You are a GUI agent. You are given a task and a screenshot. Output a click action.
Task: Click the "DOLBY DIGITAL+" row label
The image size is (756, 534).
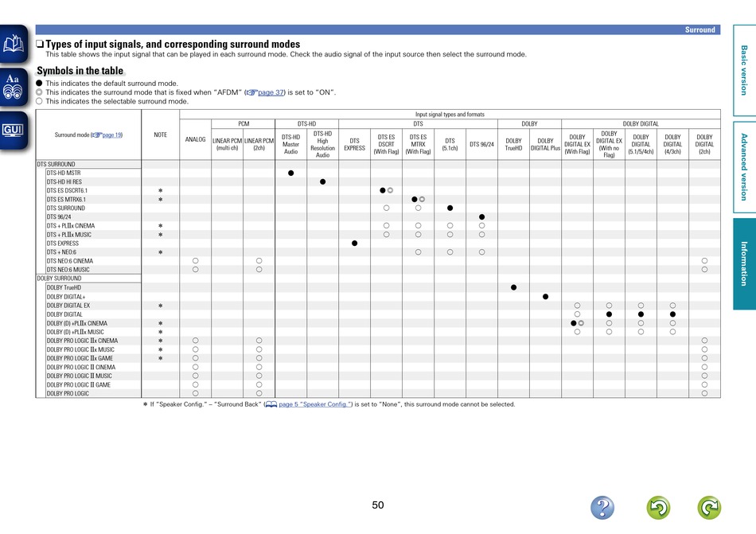tap(65, 297)
